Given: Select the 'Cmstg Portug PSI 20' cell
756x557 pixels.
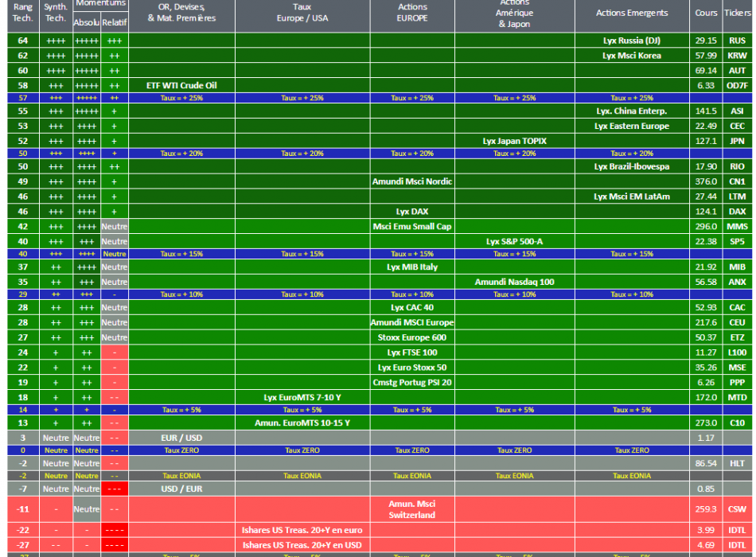Looking at the screenshot, I should [412, 382].
